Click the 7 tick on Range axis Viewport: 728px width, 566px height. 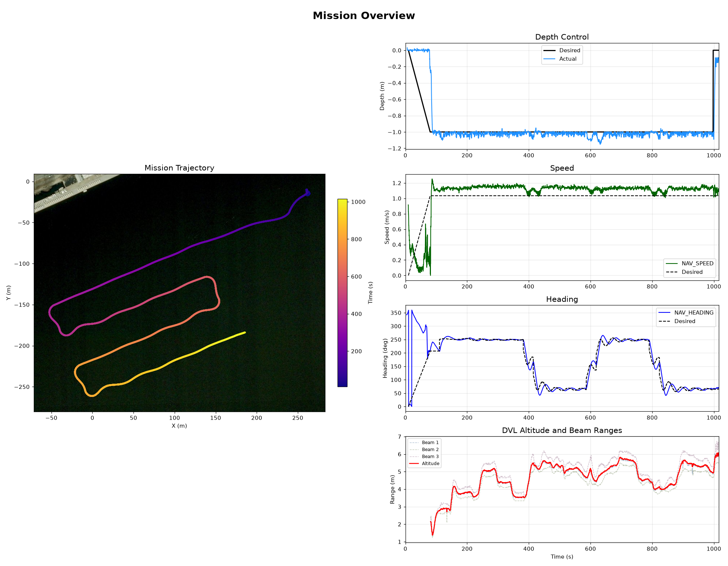pyautogui.click(x=400, y=437)
